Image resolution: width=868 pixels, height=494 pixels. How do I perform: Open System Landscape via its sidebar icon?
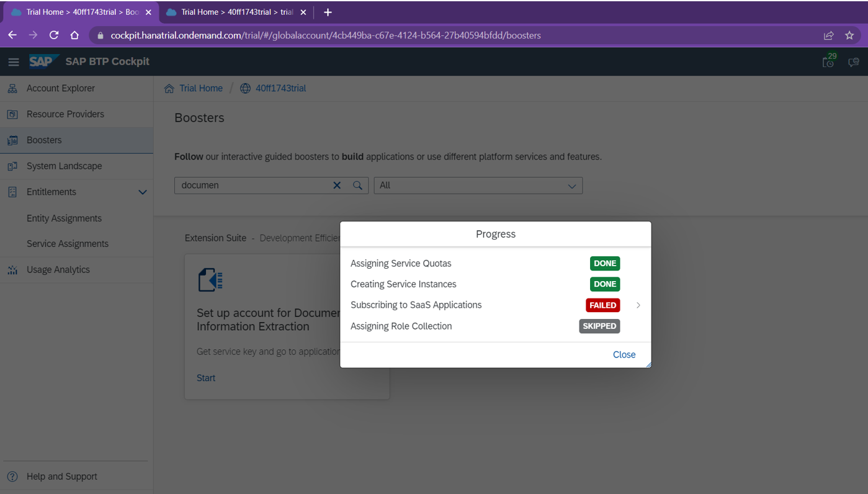pos(12,166)
